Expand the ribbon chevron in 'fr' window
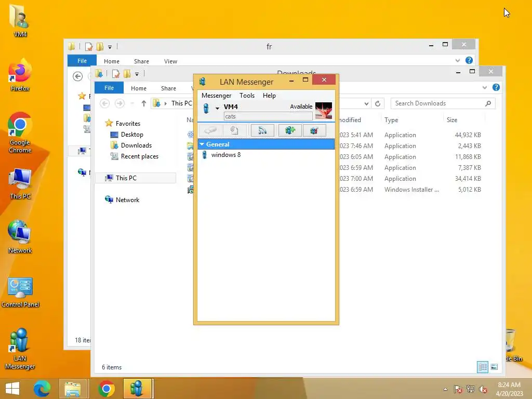Viewport: 532px width, 399px height. 457,60
